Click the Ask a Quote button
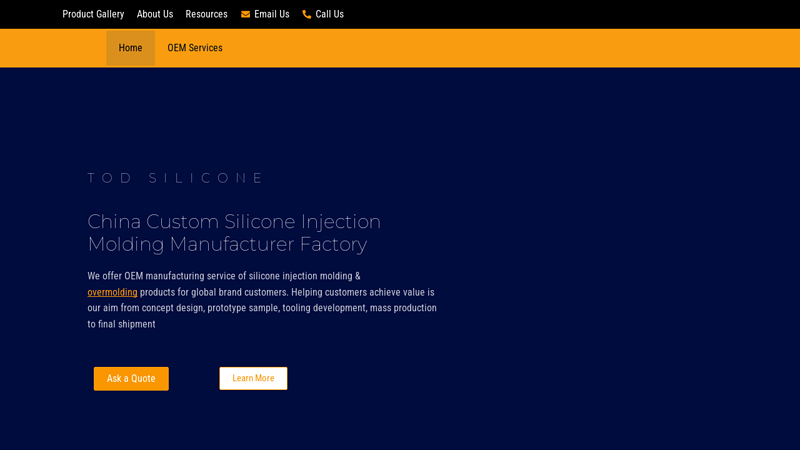The width and height of the screenshot is (800, 450). [131, 379]
